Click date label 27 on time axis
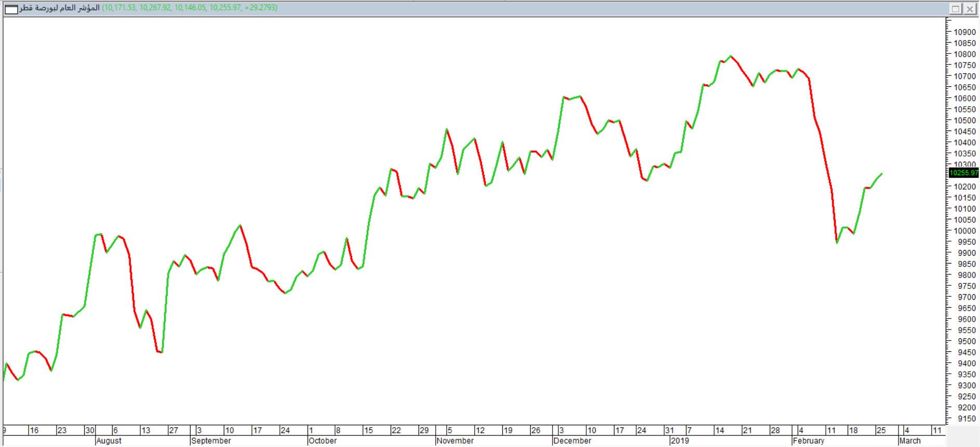980x447 pixels. click(173, 430)
